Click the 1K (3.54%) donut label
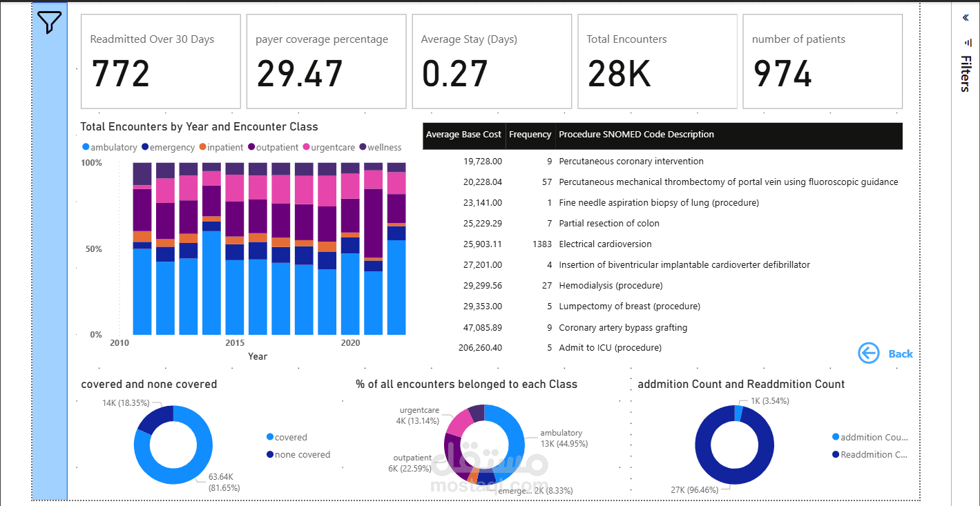The width and height of the screenshot is (980, 506). pos(769,400)
